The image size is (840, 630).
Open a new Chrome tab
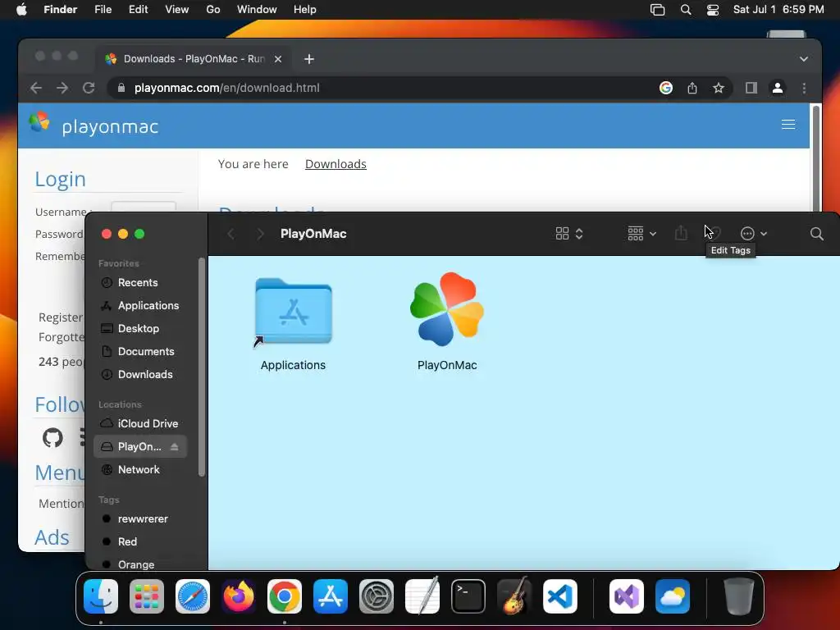pyautogui.click(x=309, y=59)
